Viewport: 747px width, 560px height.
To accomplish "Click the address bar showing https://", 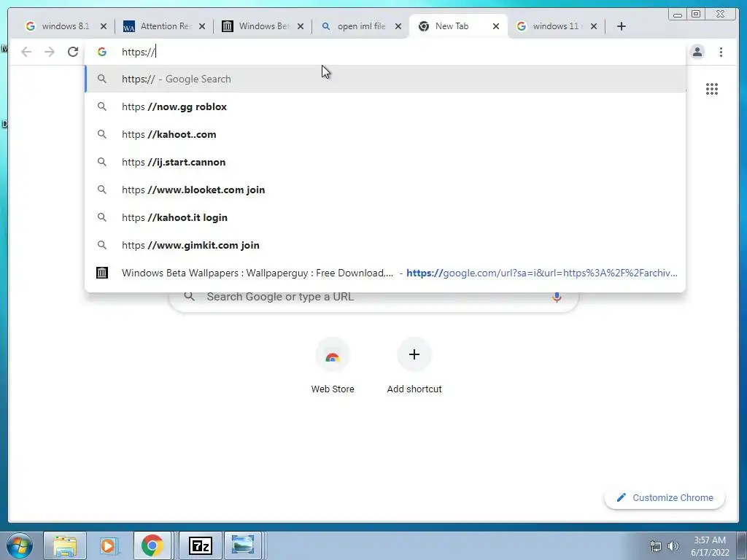I will click(x=385, y=52).
